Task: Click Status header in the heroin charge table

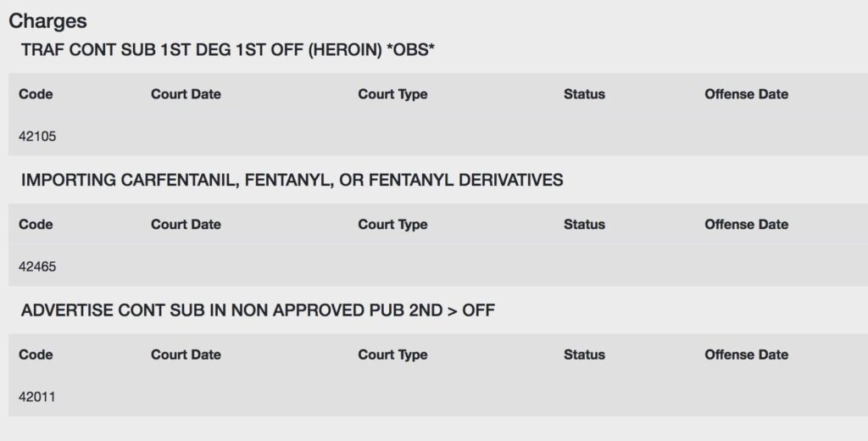Action: click(584, 94)
